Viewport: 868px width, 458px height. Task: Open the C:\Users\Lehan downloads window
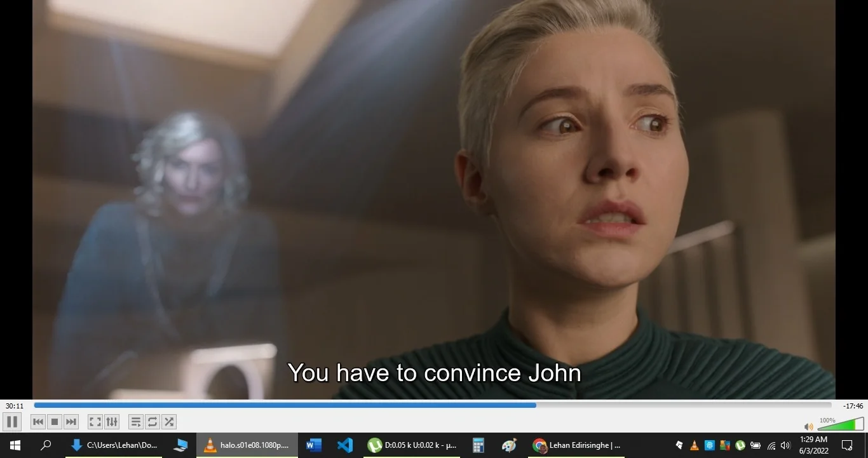coord(114,445)
